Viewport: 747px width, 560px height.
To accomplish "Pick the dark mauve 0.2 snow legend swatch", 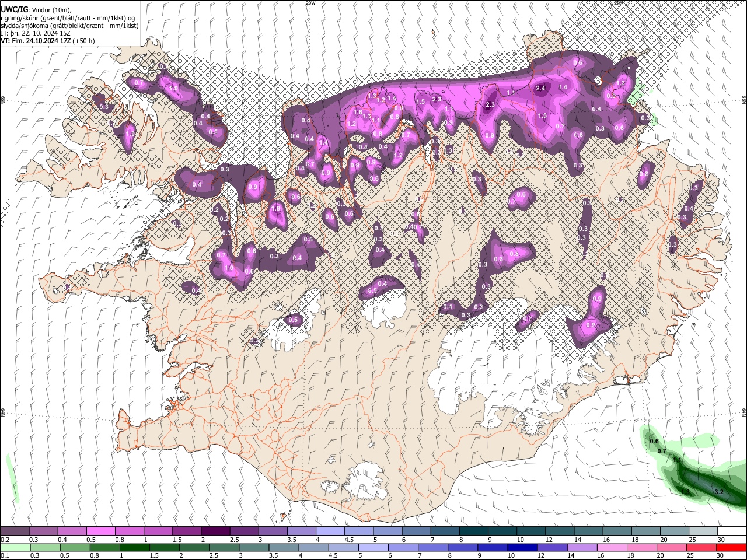I will click(x=14, y=531).
